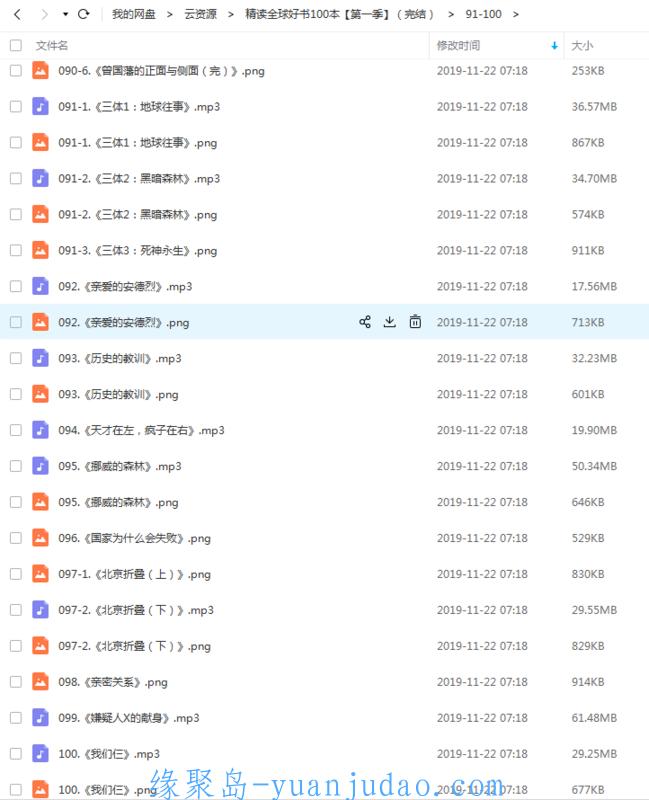
Task: Click the music icon of 091-1 mp3
Action: (40, 107)
